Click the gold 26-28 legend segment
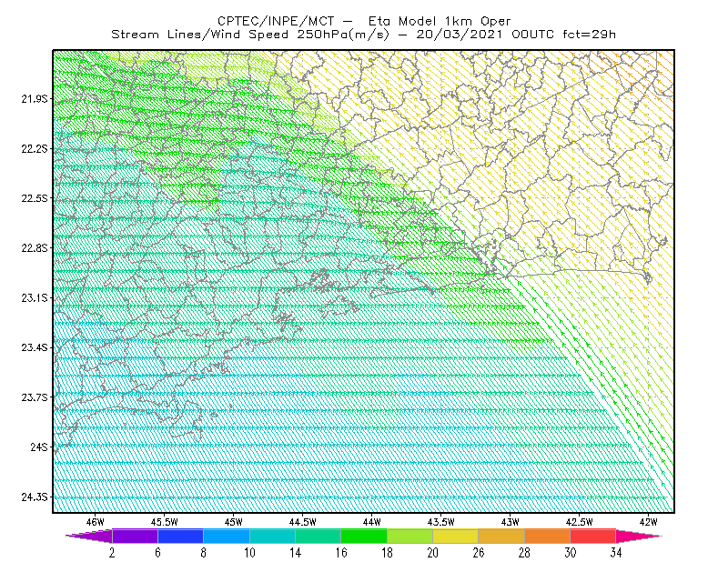The height and width of the screenshot is (562, 728). 501,536
